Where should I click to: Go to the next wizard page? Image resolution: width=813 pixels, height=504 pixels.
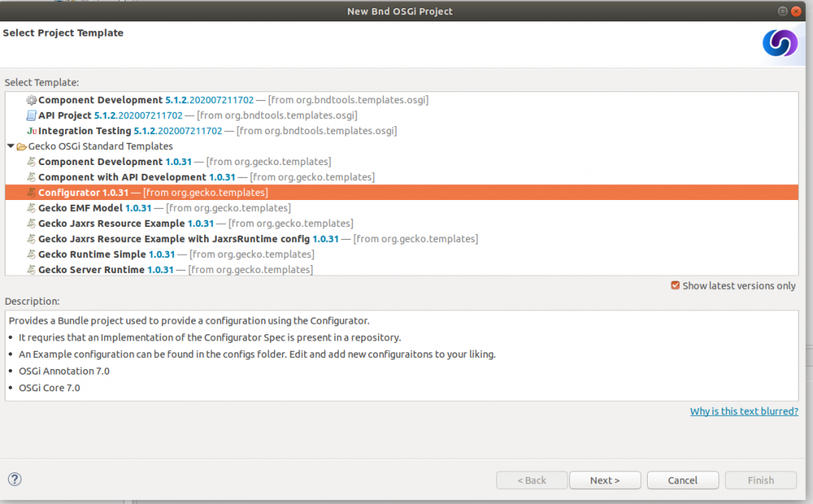click(x=605, y=480)
